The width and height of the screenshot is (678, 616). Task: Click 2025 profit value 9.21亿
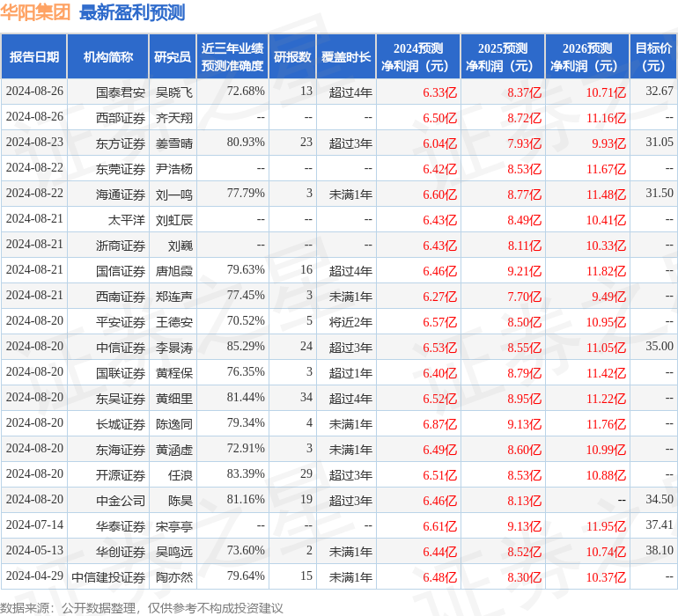pyautogui.click(x=524, y=271)
